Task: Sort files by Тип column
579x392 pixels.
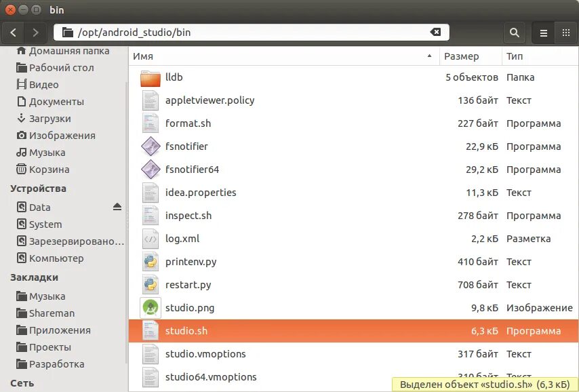Action: (539, 56)
